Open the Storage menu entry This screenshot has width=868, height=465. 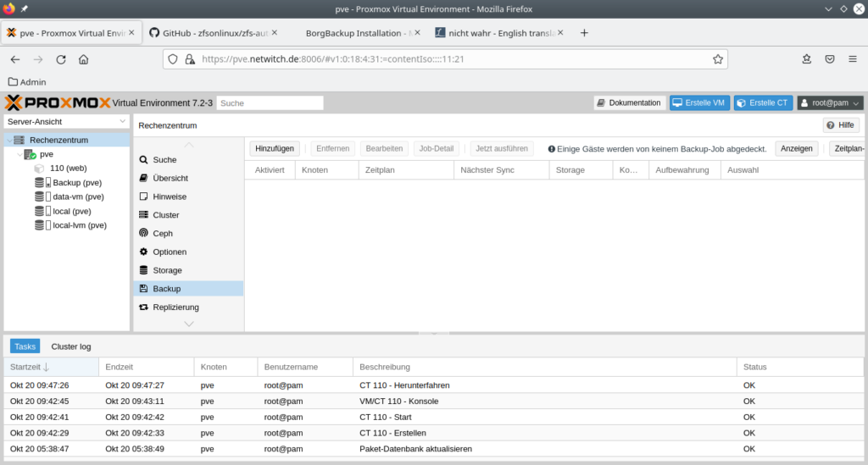pyautogui.click(x=188, y=270)
